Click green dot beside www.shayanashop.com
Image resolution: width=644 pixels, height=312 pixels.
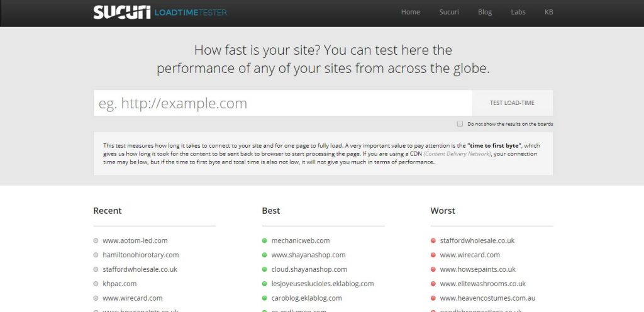tap(265, 255)
